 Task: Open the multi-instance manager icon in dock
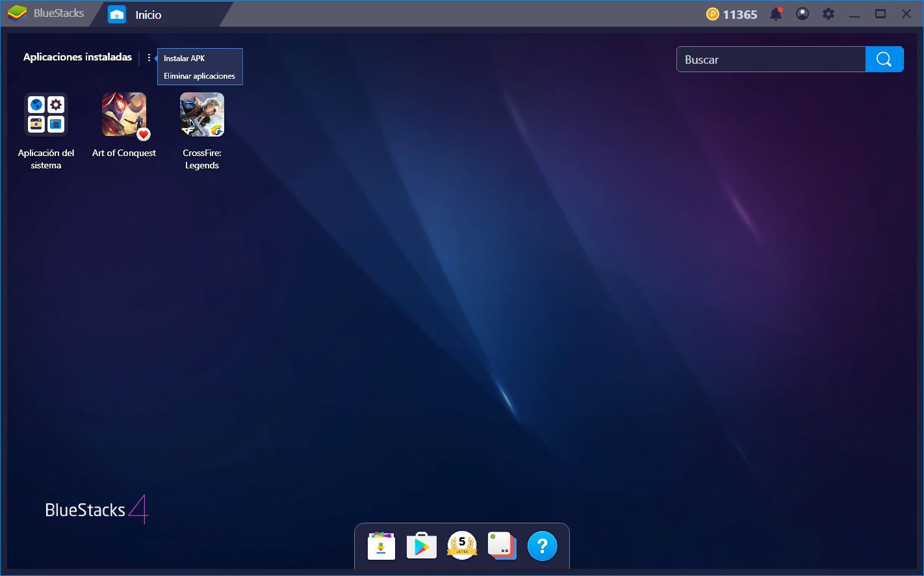[x=502, y=546]
